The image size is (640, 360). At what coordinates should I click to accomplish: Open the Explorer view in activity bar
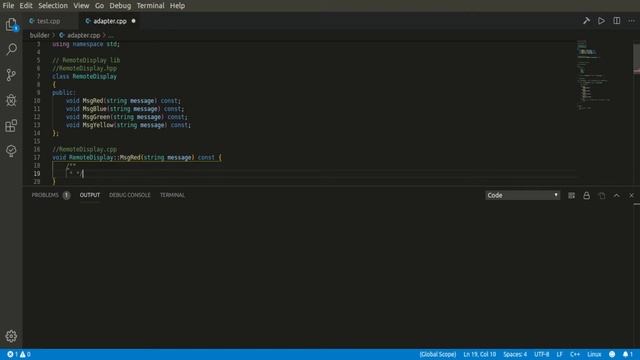(x=11, y=25)
